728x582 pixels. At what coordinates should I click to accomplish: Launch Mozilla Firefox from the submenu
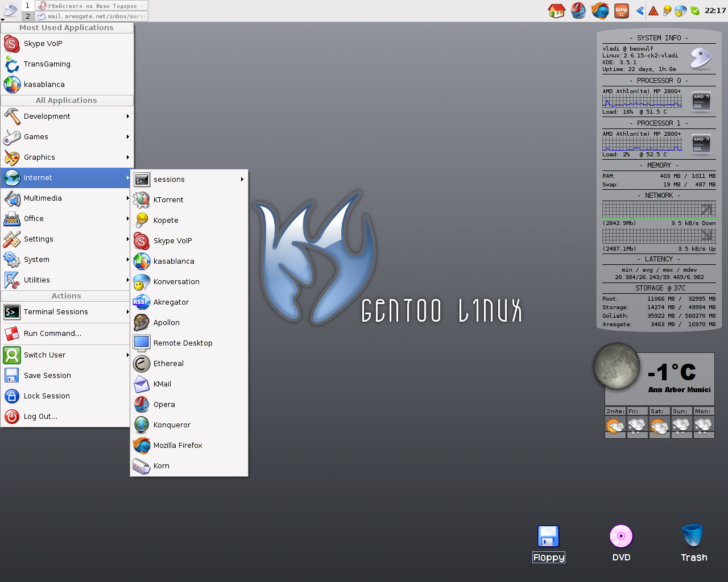click(x=189, y=446)
